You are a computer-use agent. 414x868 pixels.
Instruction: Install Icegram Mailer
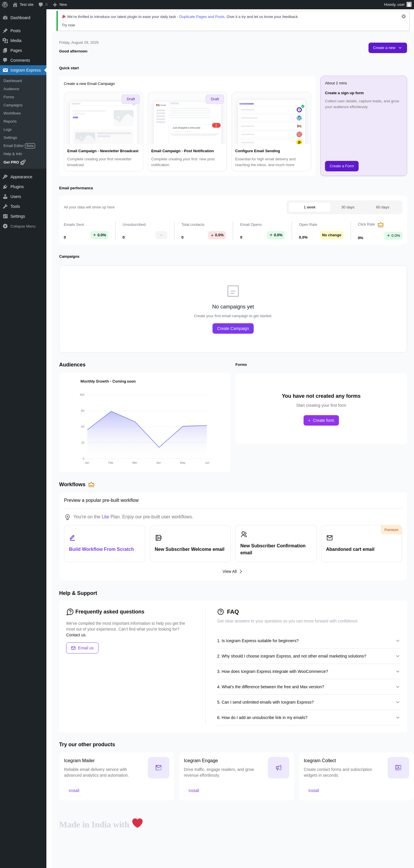pyautogui.click(x=74, y=791)
